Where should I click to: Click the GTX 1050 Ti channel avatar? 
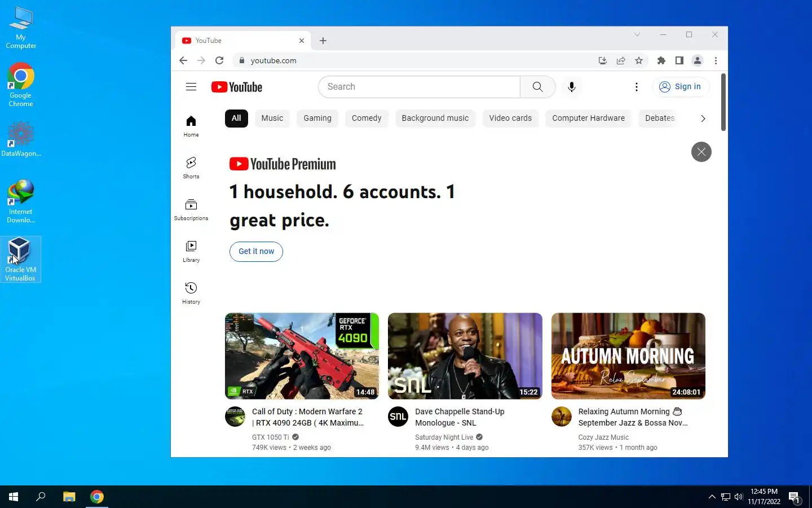tap(235, 417)
